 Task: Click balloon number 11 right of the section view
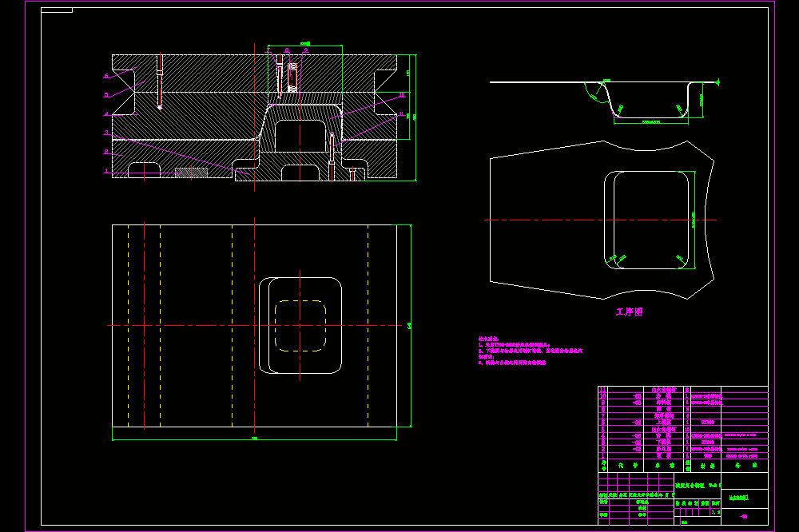pos(402,115)
